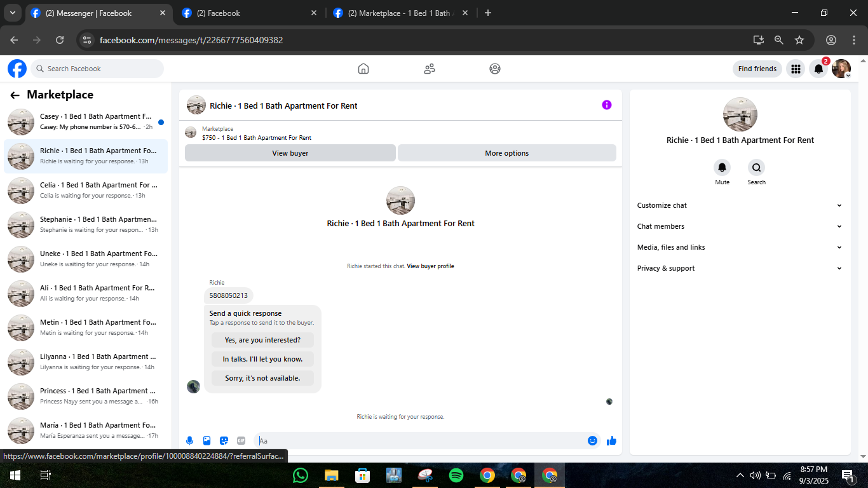
Task: Select the Messenger | Facebook browser tab
Action: [98, 13]
